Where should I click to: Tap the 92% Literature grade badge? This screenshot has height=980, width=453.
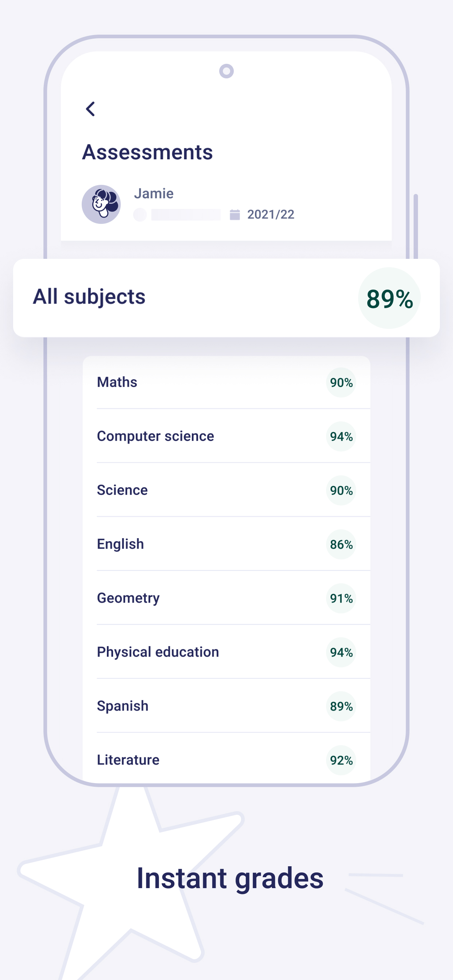[x=341, y=761]
